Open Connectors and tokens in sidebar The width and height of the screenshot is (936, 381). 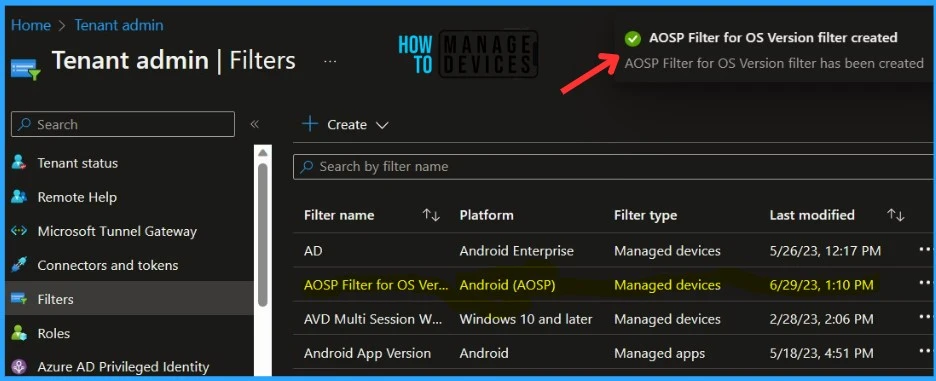tap(107, 265)
